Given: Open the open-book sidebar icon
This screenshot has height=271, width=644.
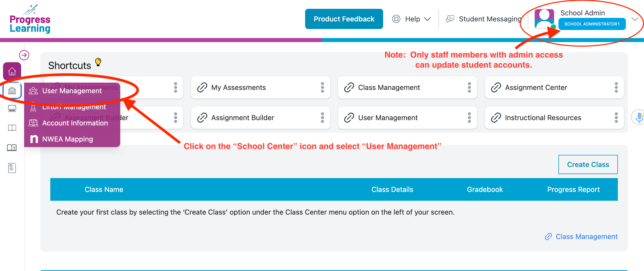Looking at the screenshot, I should [12, 128].
